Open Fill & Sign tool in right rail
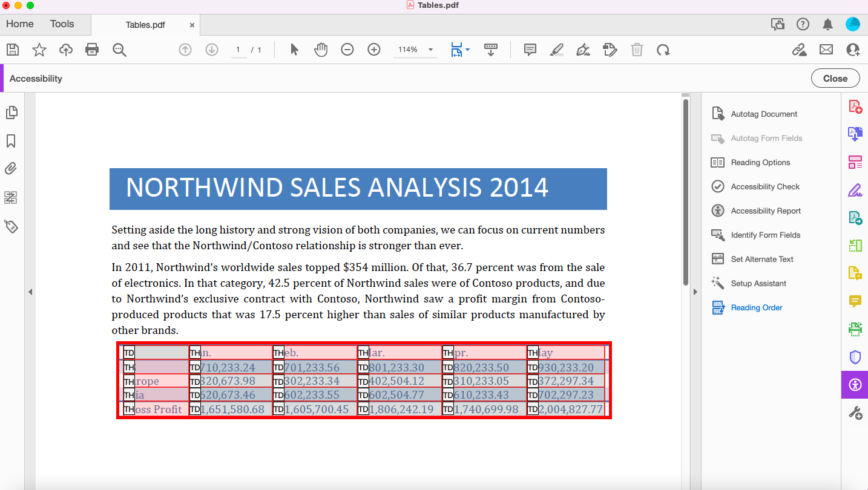Viewport: 868px width, 490px height. coord(855,190)
